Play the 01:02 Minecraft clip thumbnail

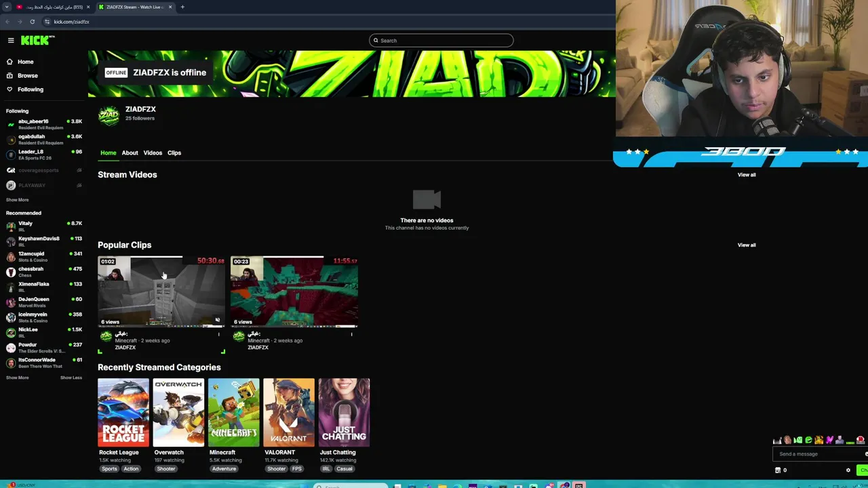[161, 292]
